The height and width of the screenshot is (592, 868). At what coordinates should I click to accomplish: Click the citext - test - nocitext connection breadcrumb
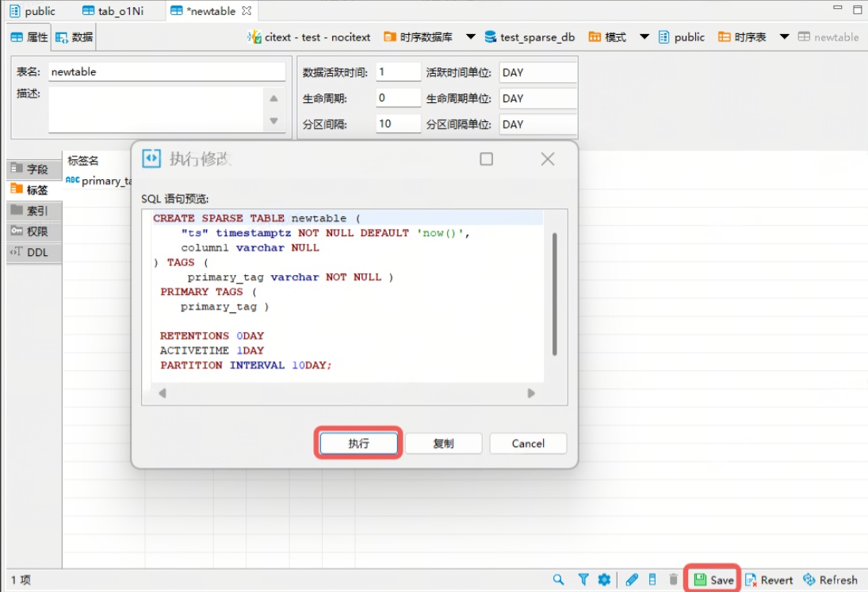pos(309,37)
